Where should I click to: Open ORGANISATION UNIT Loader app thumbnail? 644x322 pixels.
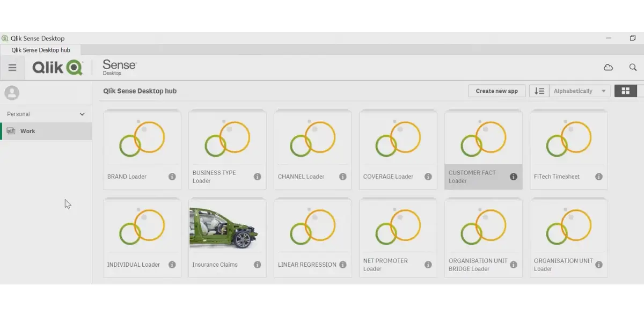pos(569,226)
